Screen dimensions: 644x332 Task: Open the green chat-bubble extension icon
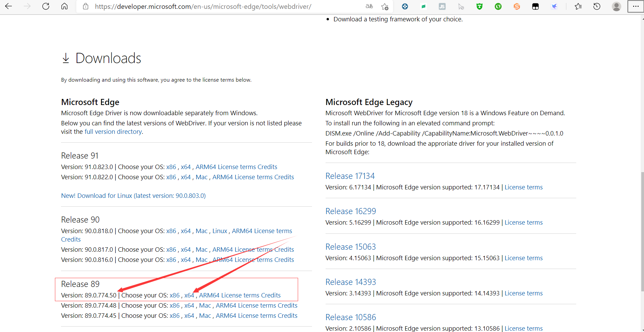pyautogui.click(x=424, y=6)
